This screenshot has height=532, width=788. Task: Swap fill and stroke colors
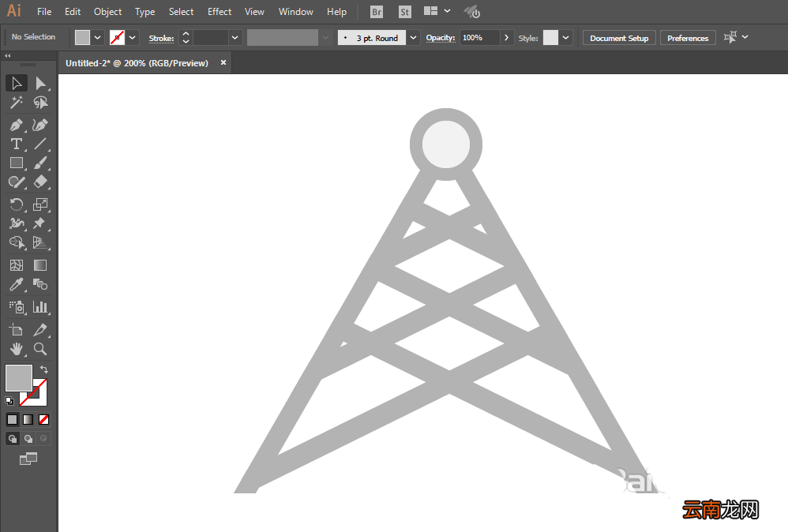[44, 369]
